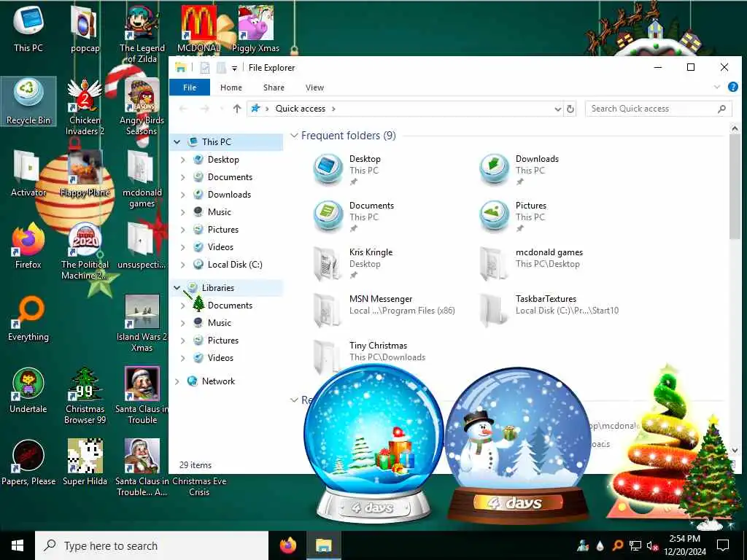Expand the Network tree node
This screenshot has width=747, height=560.
click(x=177, y=381)
